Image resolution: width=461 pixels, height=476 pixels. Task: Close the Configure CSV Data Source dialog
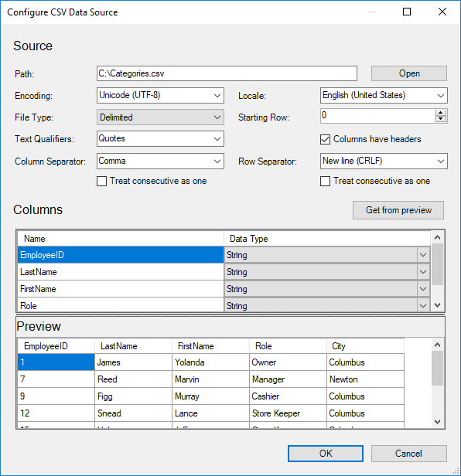(442, 12)
